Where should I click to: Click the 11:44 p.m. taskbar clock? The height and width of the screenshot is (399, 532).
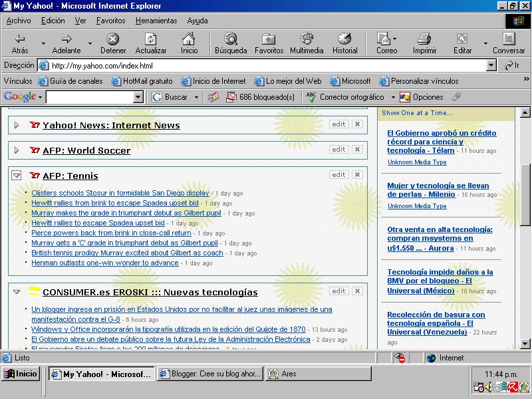pyautogui.click(x=501, y=374)
